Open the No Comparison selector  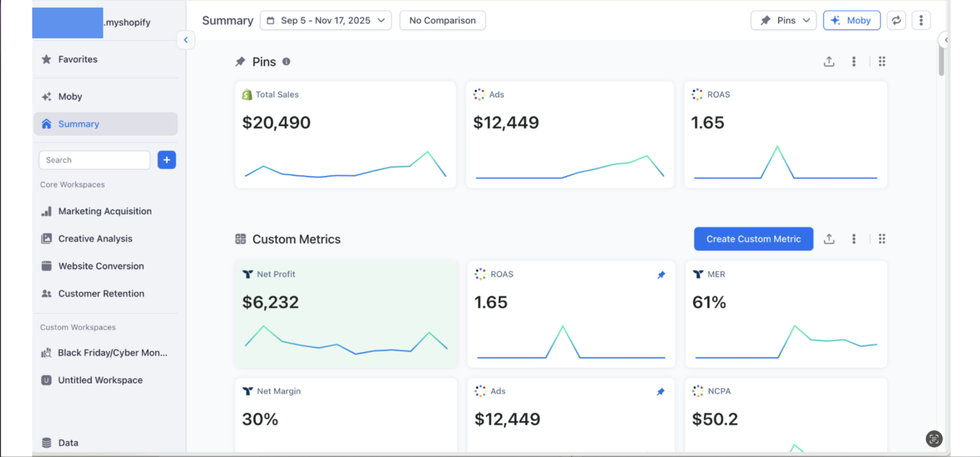442,20
